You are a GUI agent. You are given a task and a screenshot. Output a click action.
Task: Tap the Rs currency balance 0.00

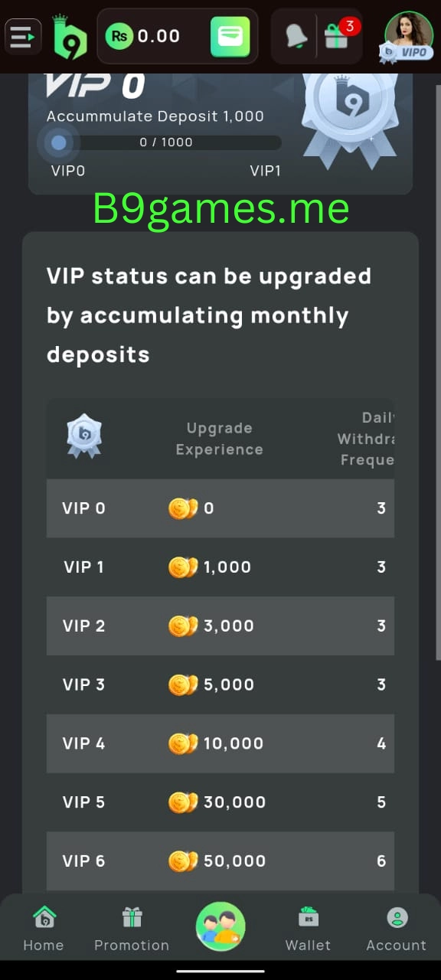click(143, 36)
